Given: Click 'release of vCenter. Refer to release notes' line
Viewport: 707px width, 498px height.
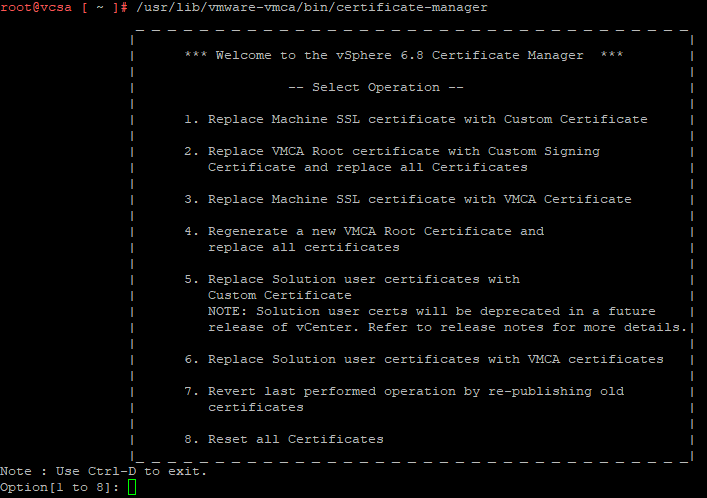Looking at the screenshot, I should click(x=447, y=327).
